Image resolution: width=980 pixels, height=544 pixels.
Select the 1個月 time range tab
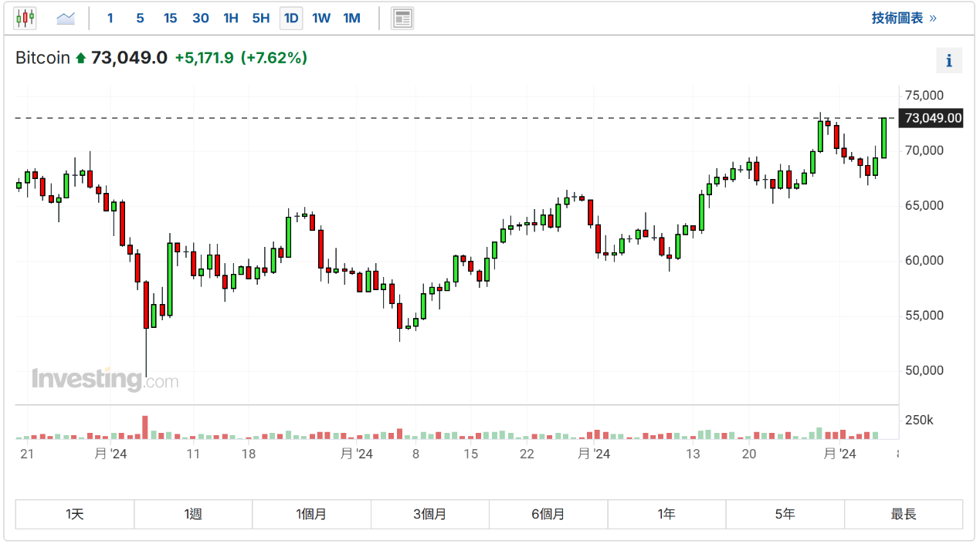(311, 514)
